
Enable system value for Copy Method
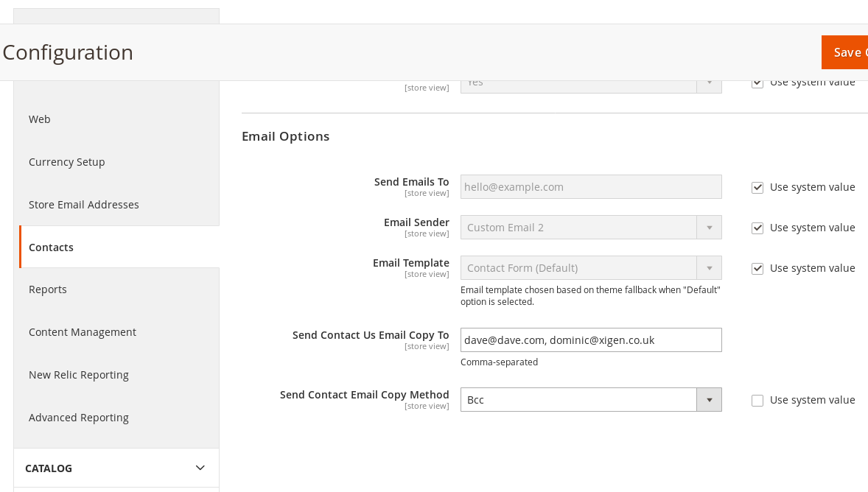(x=757, y=401)
